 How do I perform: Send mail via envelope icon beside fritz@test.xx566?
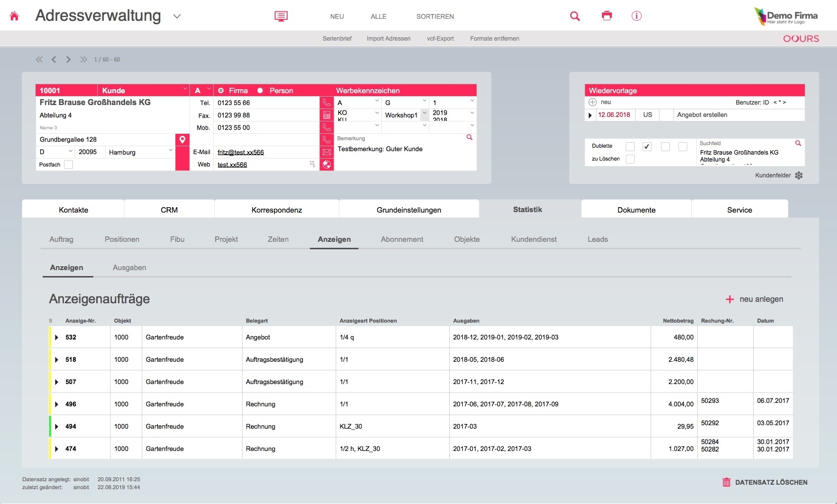[327, 152]
